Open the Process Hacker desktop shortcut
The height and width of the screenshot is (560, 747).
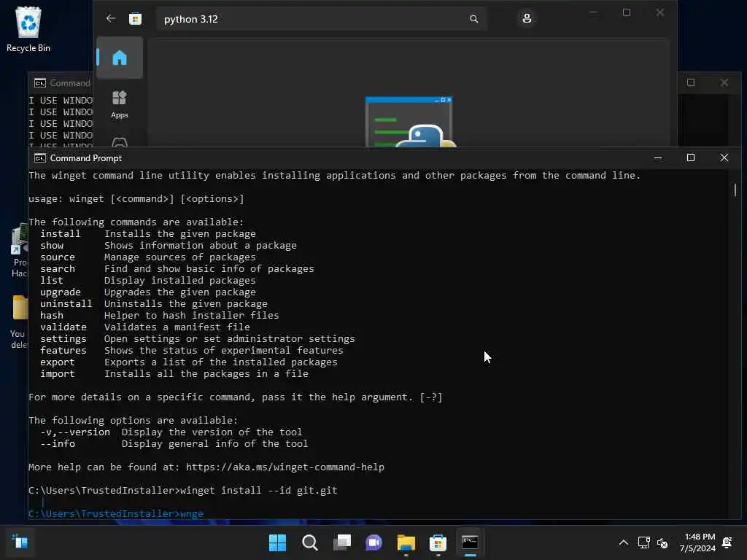[20, 251]
